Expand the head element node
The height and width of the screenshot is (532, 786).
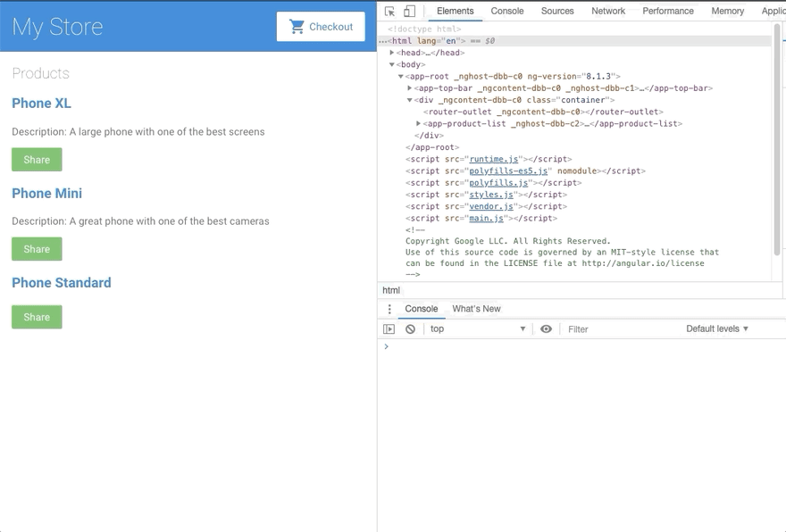click(x=392, y=53)
